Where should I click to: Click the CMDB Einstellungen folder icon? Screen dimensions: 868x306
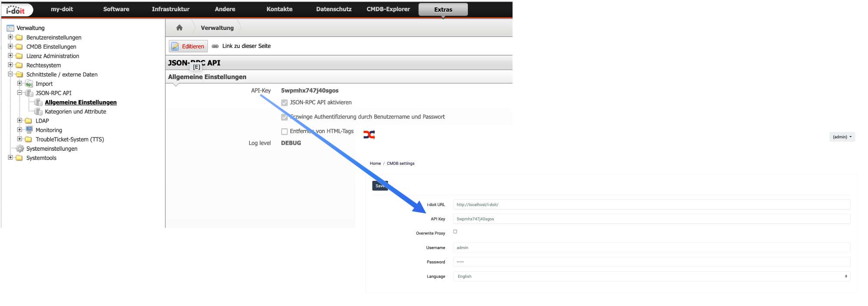point(19,47)
